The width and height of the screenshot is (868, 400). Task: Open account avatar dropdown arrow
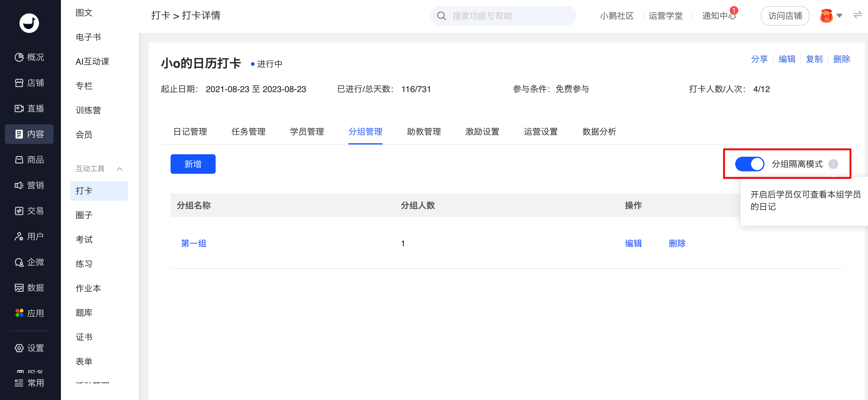coord(839,16)
